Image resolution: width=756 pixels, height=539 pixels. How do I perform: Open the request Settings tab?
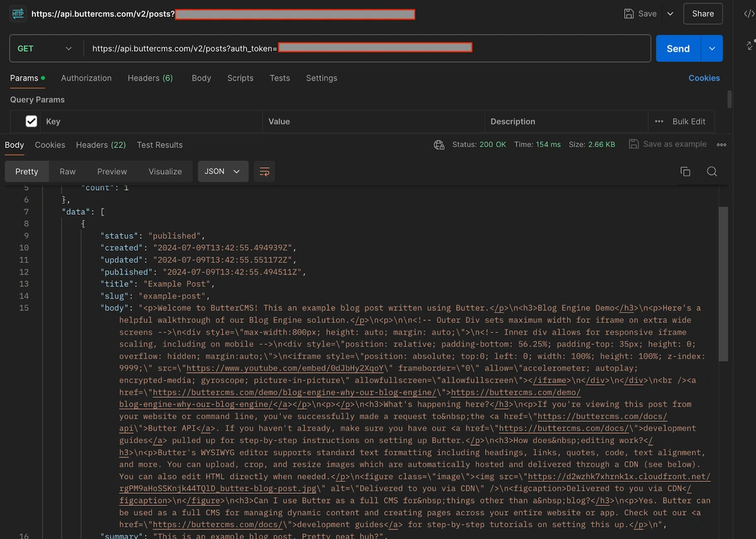point(321,78)
